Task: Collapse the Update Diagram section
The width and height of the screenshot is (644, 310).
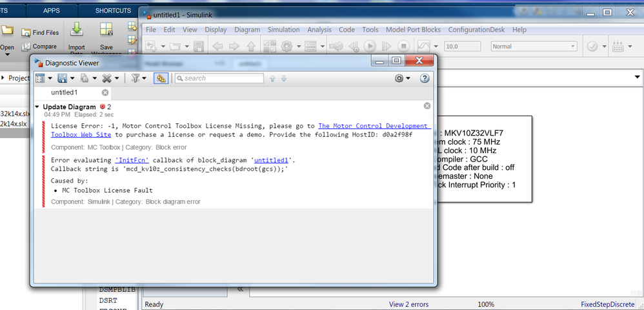Action: [x=37, y=107]
